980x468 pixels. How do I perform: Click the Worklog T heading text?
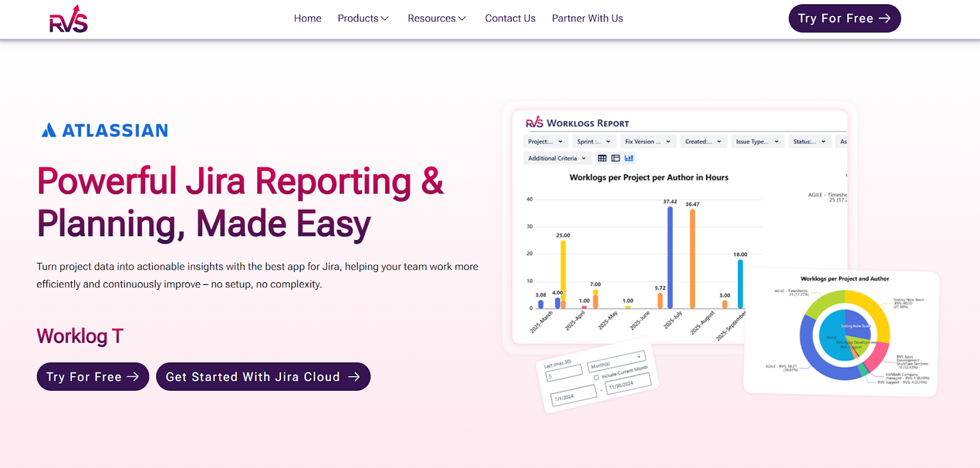coord(80,336)
